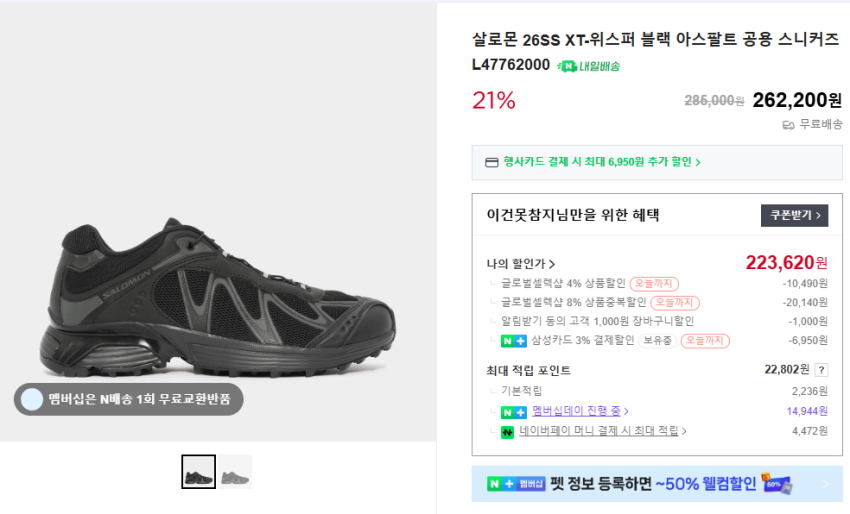Click the 내일배송 delivery badge icon
The image size is (850, 514).
[x=568, y=66]
